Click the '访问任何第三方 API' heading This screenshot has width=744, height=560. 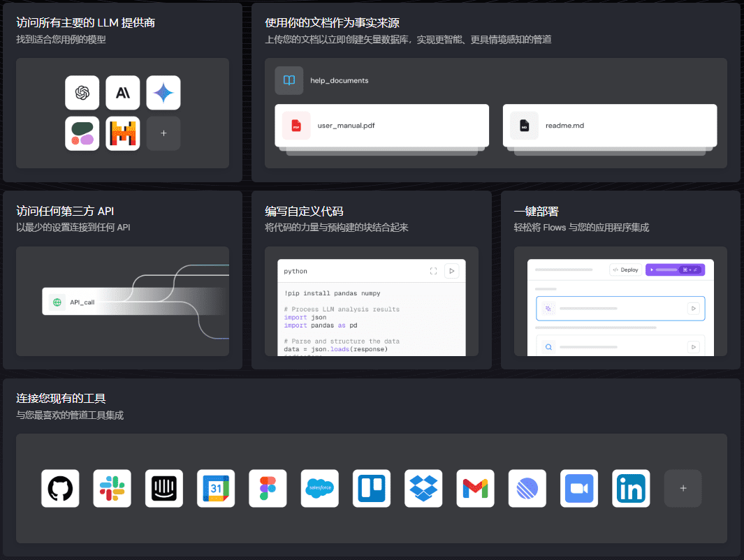pyautogui.click(x=65, y=211)
